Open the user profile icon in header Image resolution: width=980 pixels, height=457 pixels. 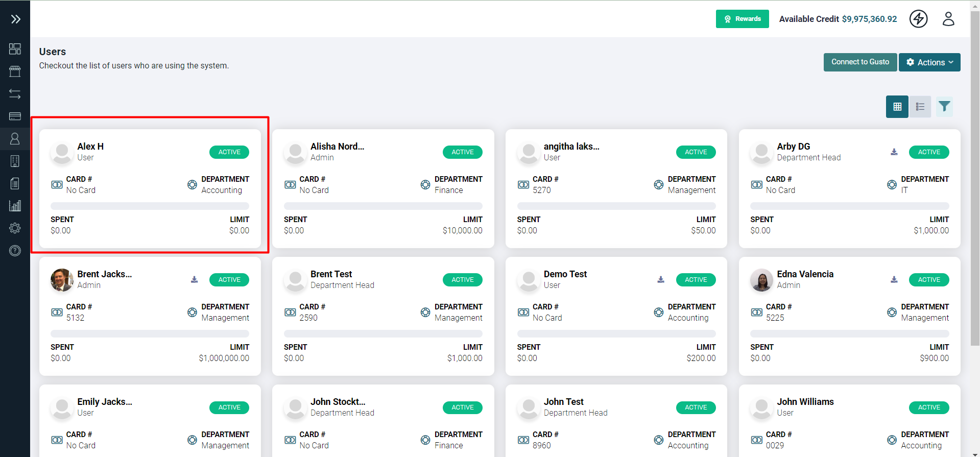click(x=948, y=19)
